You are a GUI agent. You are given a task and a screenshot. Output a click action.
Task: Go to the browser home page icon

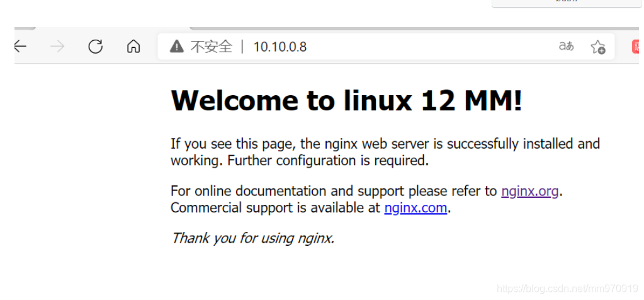click(133, 47)
